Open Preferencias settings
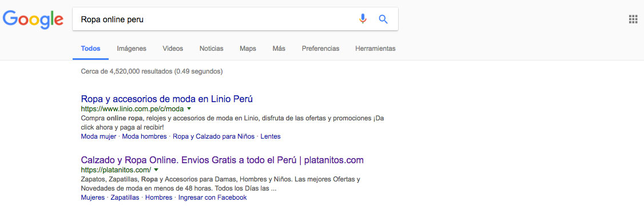Screen dimensions: 644x214 321,49
